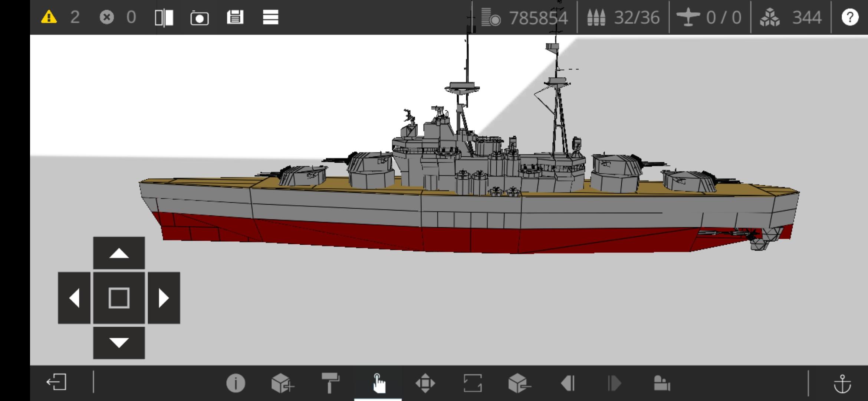Select the remove block tool
Image resolution: width=868 pixels, height=401 pixels.
click(x=519, y=383)
